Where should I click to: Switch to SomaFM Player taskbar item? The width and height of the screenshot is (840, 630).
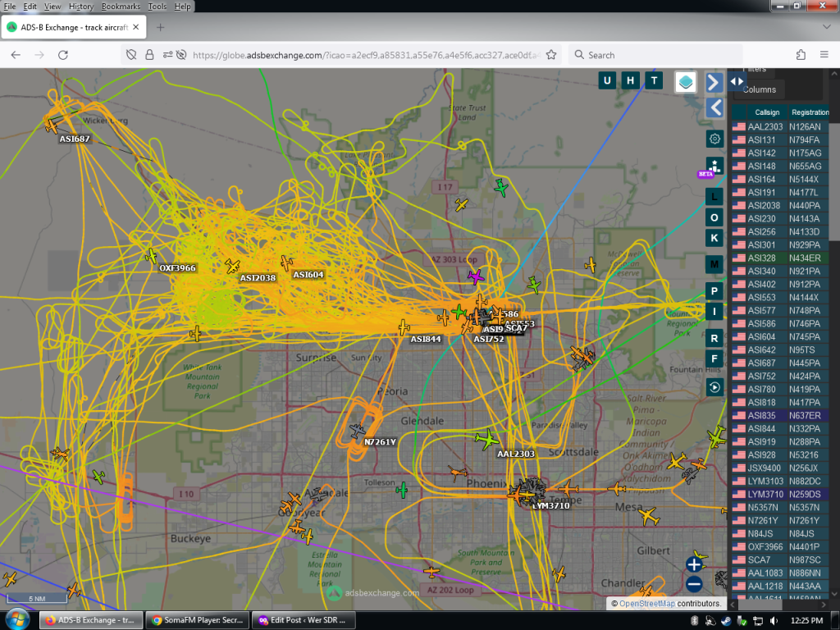click(197, 620)
